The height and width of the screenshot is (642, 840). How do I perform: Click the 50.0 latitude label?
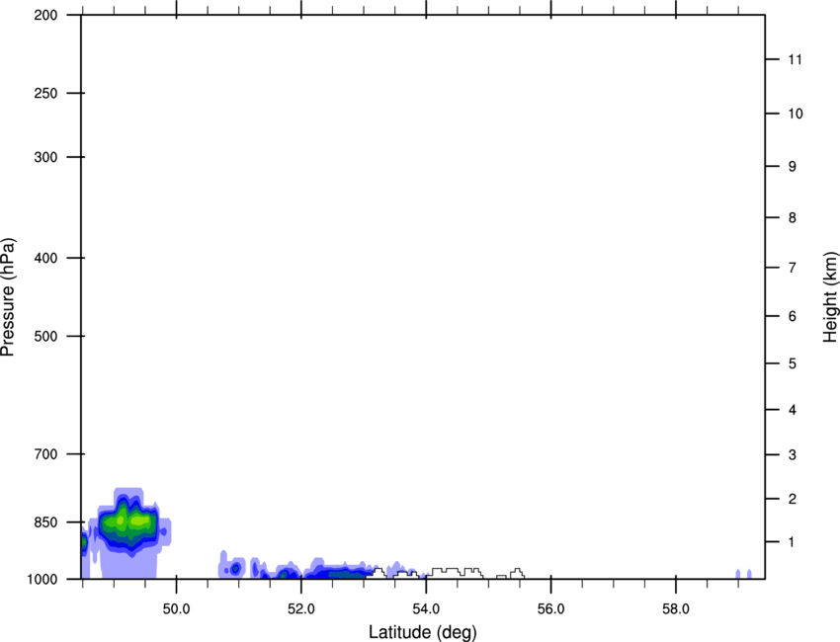click(176, 609)
